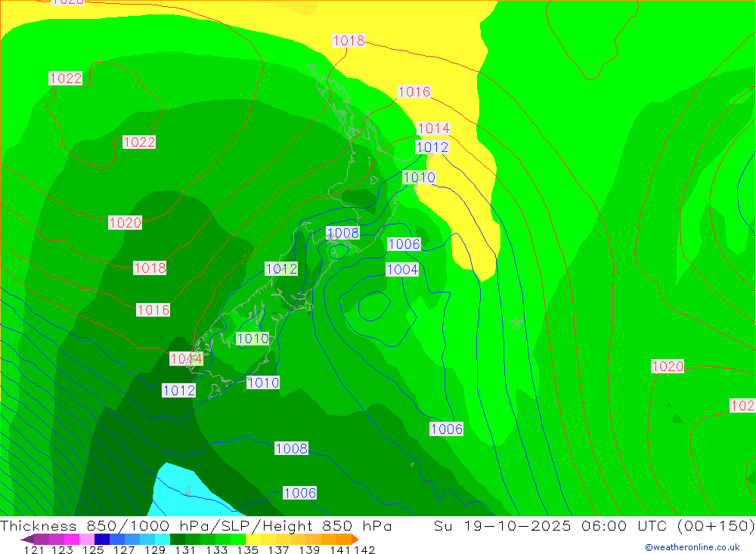Select the blue 1004 pressure label
The height and width of the screenshot is (554, 756).
[x=402, y=270]
